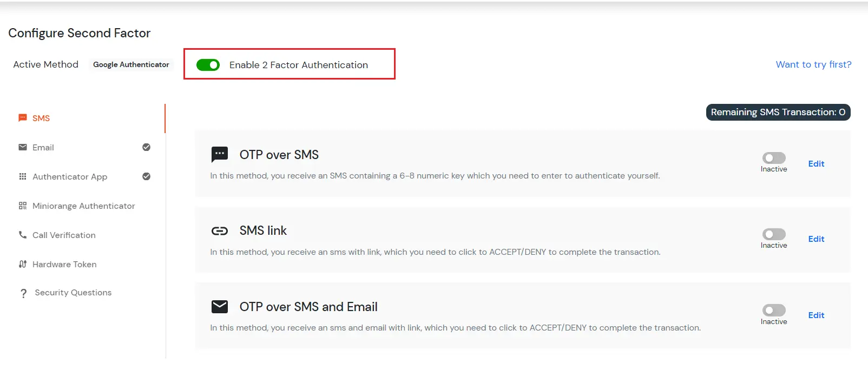
Task: Click the grid icon beside Authenticator App
Action: click(22, 176)
